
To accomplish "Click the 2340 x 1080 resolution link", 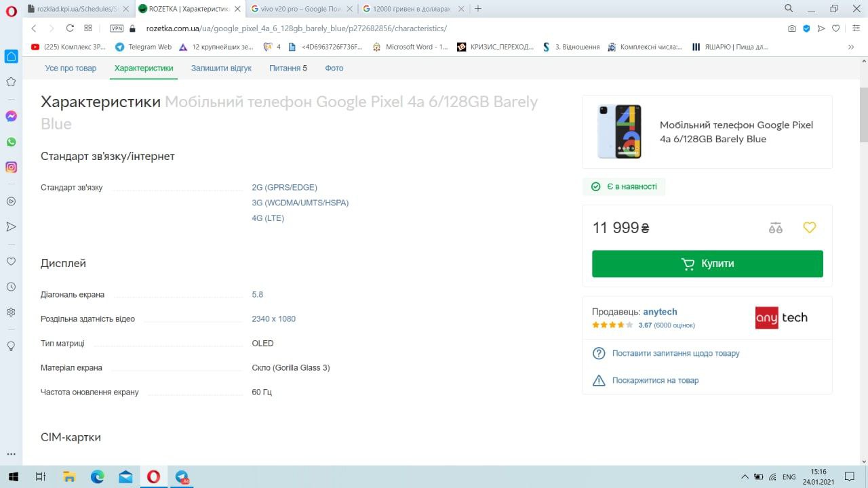I will 273,319.
